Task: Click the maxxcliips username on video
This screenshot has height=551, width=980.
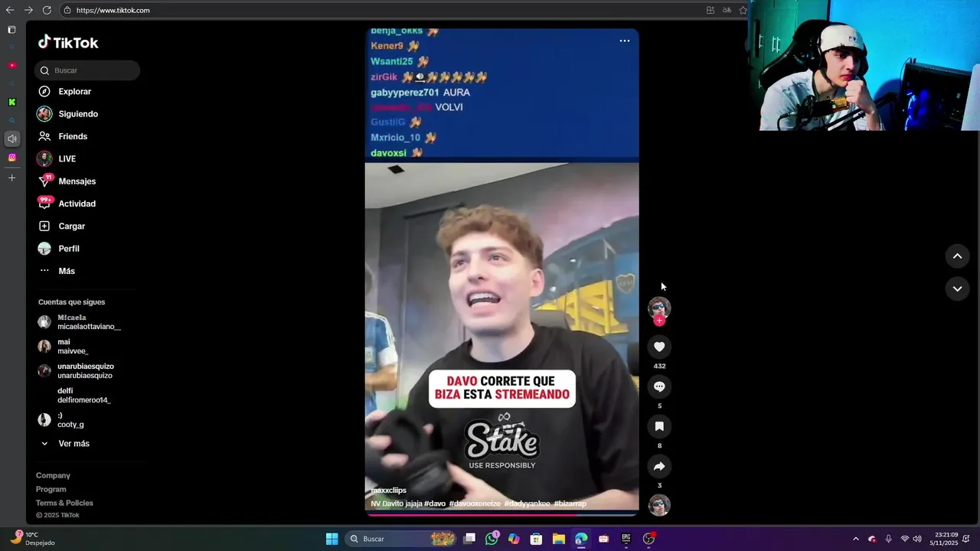Action: coord(388,490)
